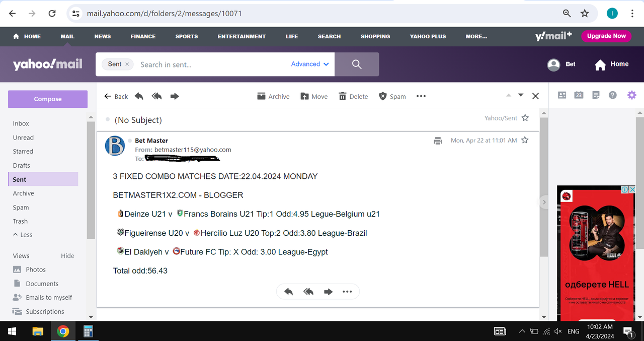Reply all using the toolbar double arrow

tap(156, 96)
